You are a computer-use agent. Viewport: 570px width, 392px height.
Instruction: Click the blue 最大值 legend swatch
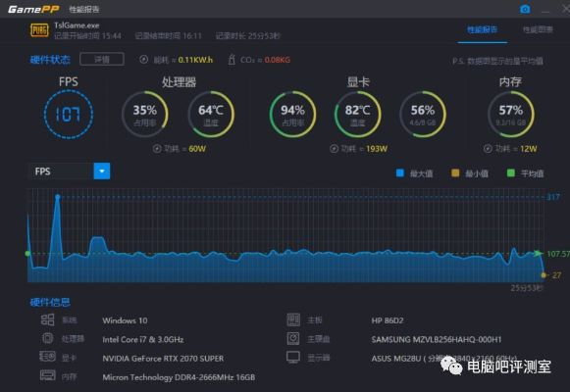[400, 172]
